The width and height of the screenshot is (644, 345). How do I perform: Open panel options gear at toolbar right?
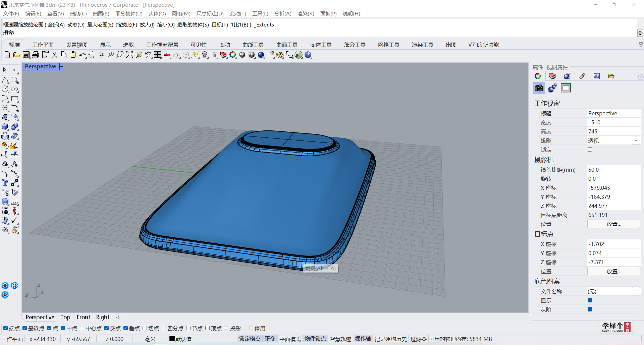(641, 45)
